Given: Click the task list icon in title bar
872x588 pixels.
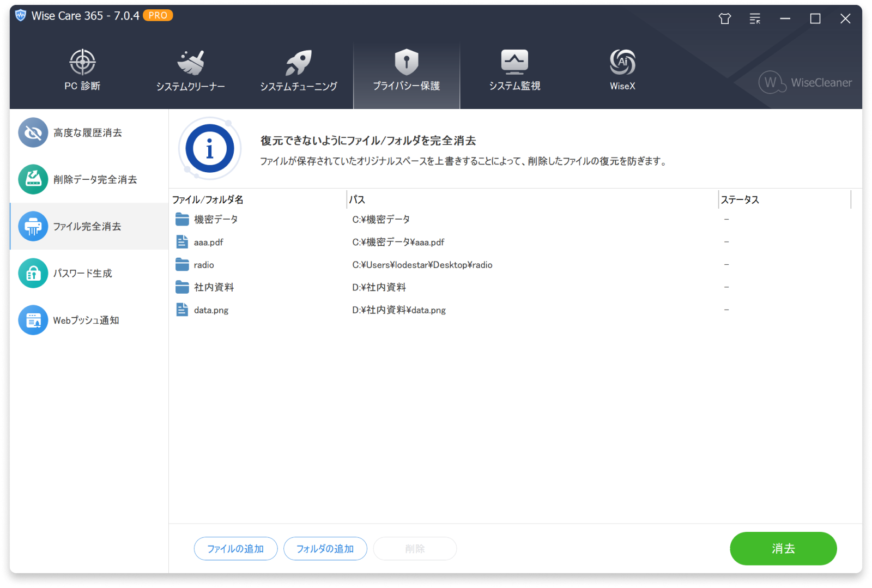Looking at the screenshot, I should point(755,18).
